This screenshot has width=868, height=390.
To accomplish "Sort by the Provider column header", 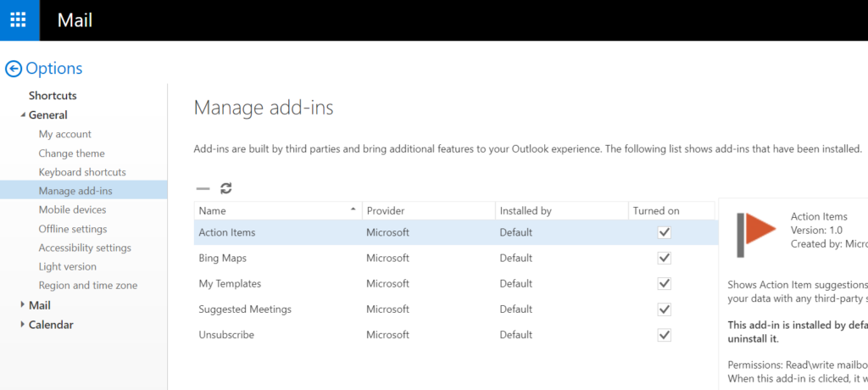I will (428, 210).
